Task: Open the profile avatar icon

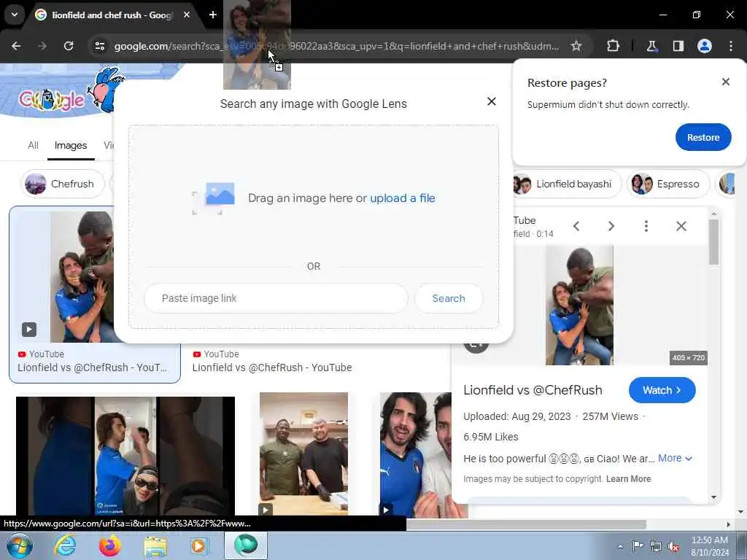Action: [x=705, y=46]
